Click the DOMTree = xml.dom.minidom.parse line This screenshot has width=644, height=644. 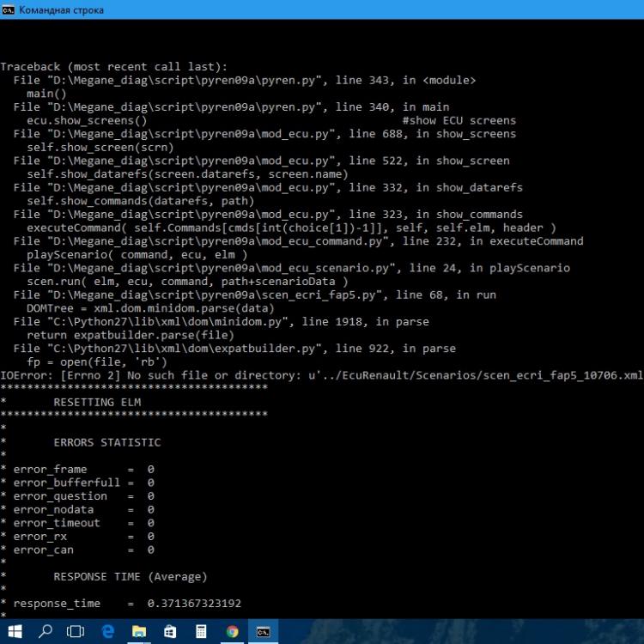(x=150, y=308)
